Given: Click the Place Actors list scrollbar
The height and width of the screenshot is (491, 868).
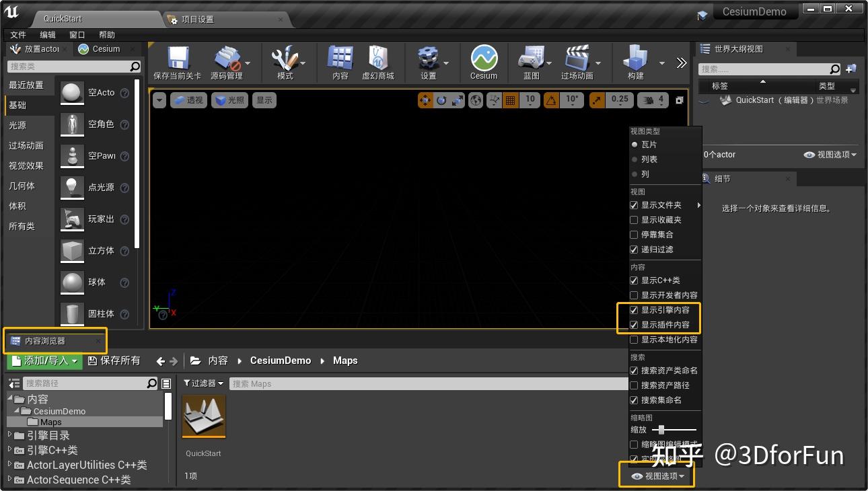Looking at the screenshot, I should click(x=137, y=163).
